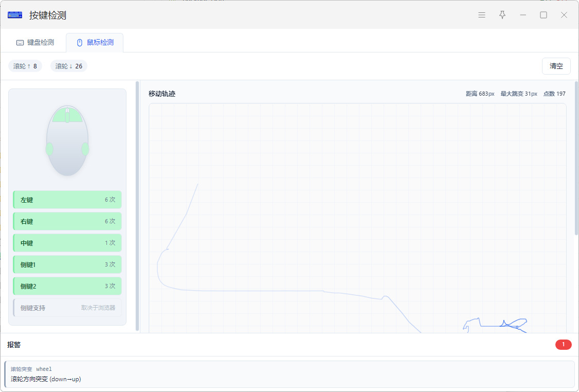
Task: Click the red alarm count badge
Action: pos(563,344)
